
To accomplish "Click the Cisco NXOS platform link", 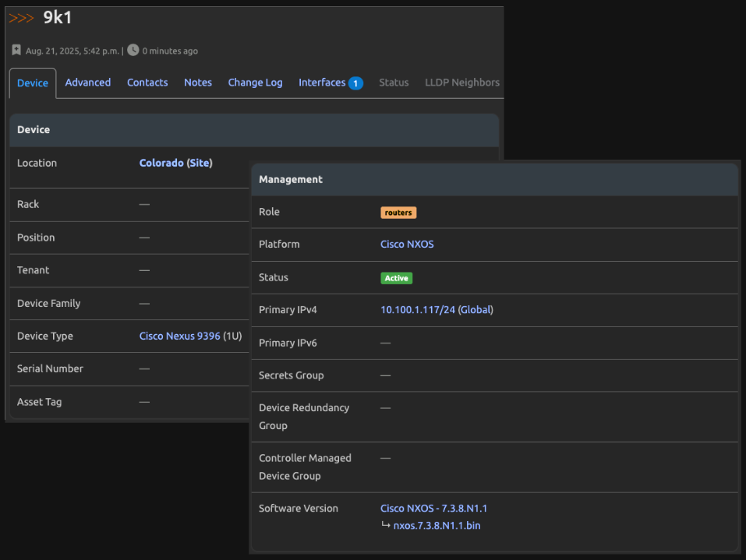I will click(x=406, y=244).
